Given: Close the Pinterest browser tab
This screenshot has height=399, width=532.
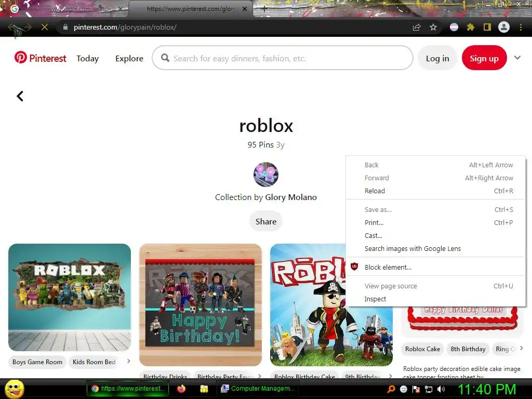Looking at the screenshot, I should click(245, 9).
